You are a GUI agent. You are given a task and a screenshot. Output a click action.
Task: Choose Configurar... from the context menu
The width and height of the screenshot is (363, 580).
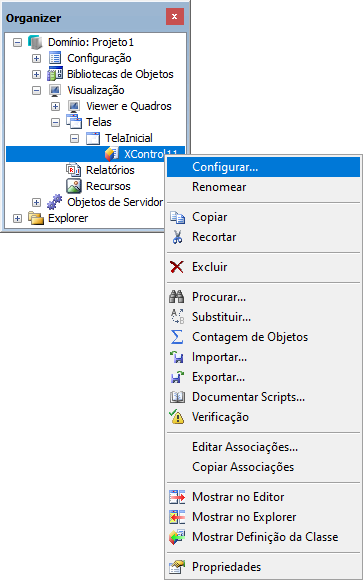[263, 167]
